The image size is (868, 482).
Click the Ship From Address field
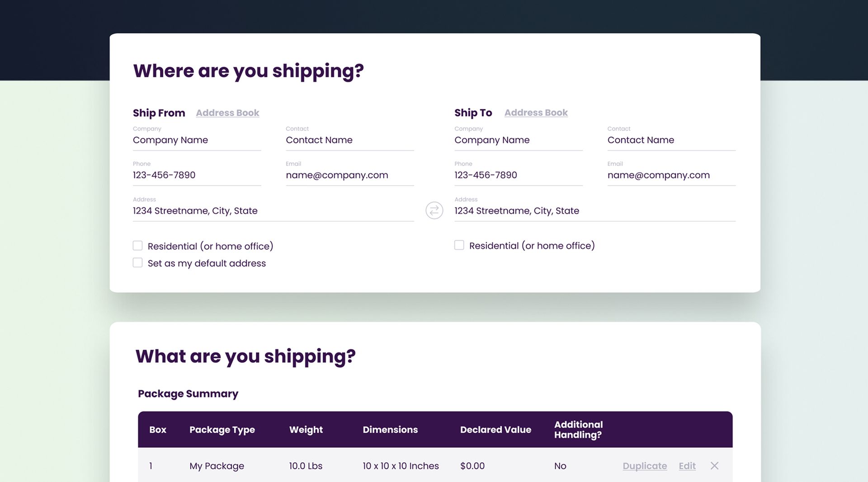(x=273, y=211)
